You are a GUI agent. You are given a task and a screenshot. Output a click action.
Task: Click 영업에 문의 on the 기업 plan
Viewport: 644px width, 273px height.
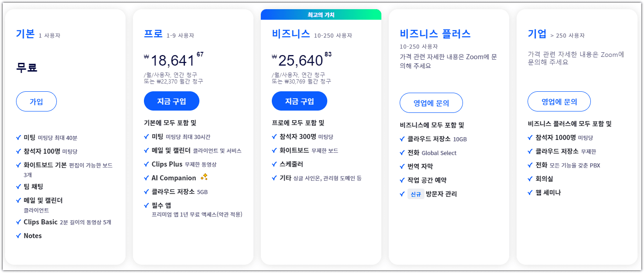tap(559, 101)
